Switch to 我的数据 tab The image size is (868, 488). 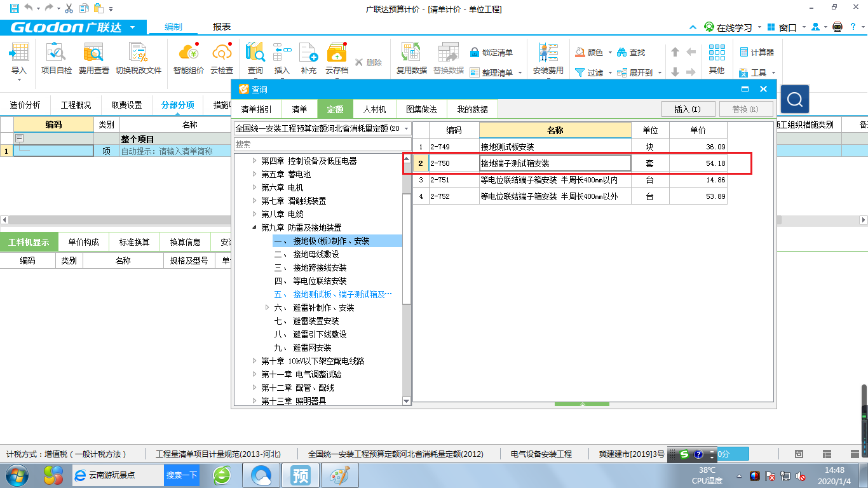click(473, 109)
